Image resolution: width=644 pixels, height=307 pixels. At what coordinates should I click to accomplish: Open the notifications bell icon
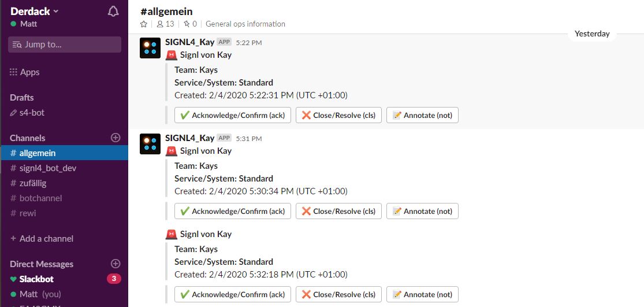click(x=113, y=12)
